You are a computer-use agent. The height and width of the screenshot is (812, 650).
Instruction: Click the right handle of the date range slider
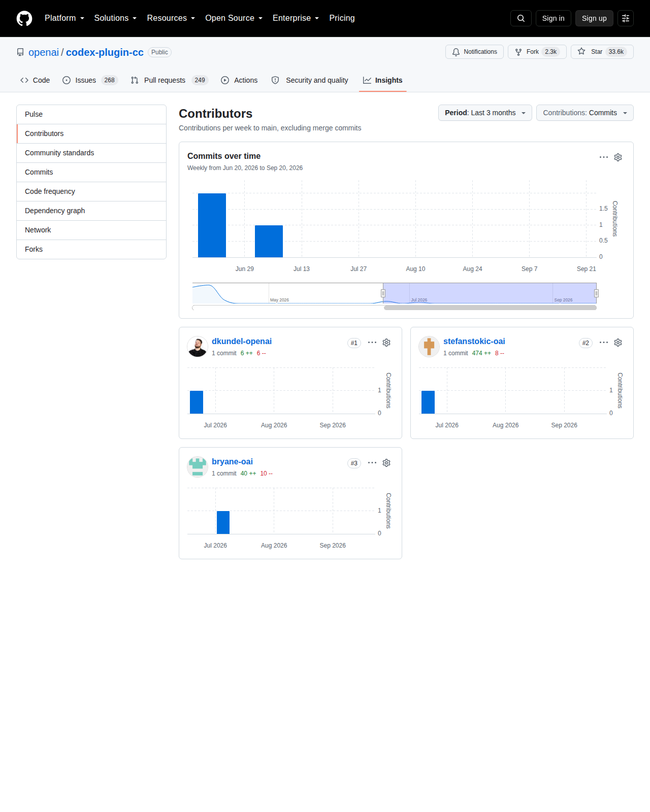point(597,293)
